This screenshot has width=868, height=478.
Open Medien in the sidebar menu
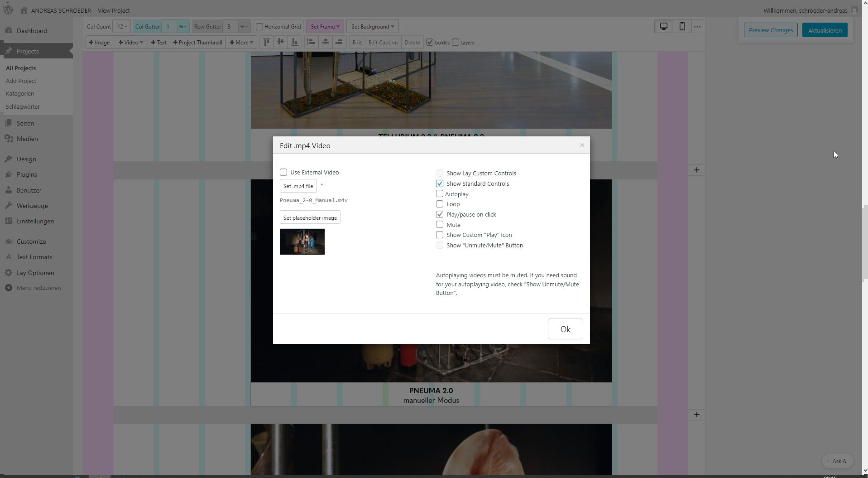pyautogui.click(x=27, y=139)
